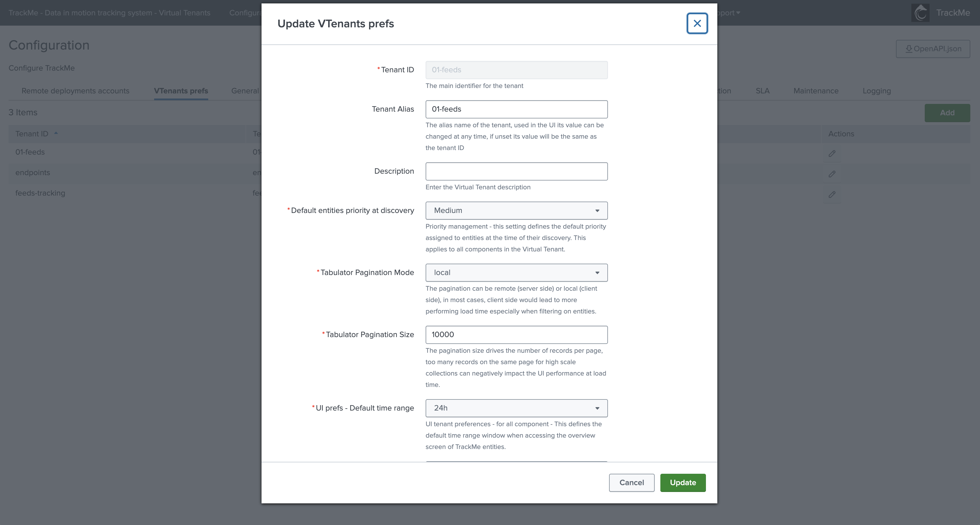Click into the Tenant Alias field
980x525 pixels.
[516, 110]
